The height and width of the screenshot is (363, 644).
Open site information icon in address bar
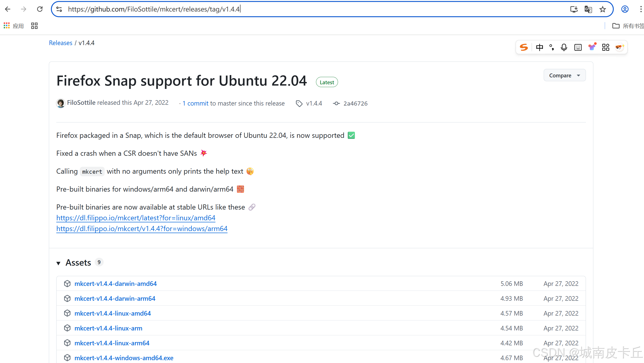(x=59, y=9)
